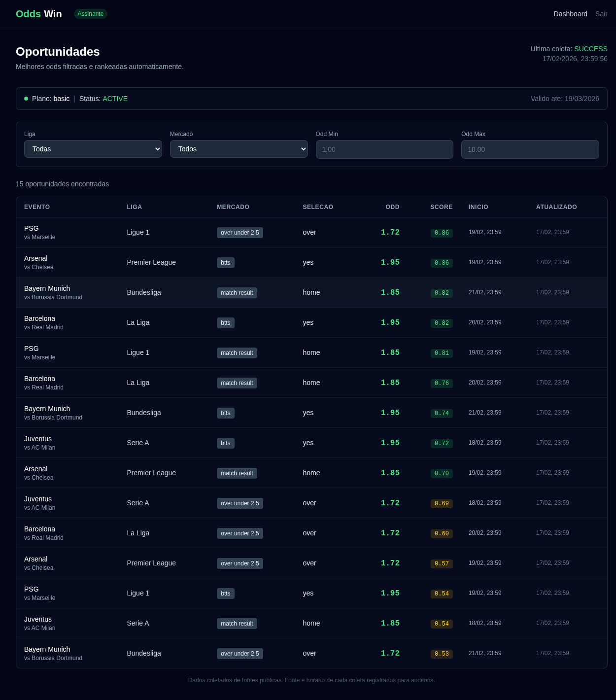Click the Assinante badge
Screen dimensions: 616x700
tap(91, 14)
